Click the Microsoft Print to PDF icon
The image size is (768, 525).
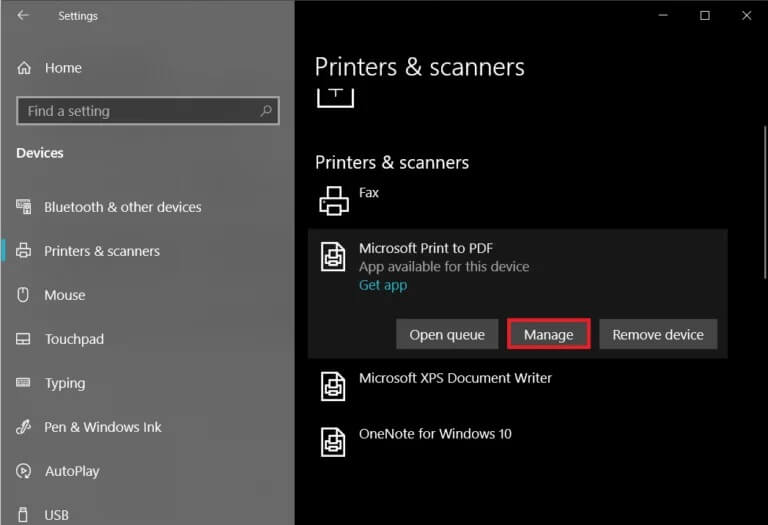(x=333, y=257)
